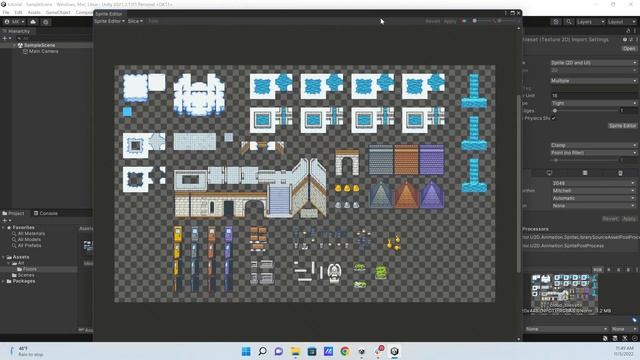The height and width of the screenshot is (360, 640).
Task: Open Windows Start menu
Action: tap(246, 351)
